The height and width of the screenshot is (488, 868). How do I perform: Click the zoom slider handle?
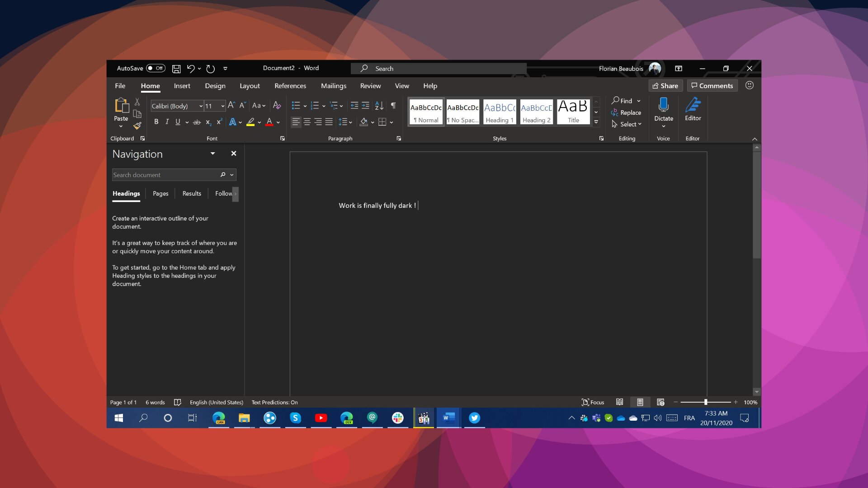click(x=705, y=402)
